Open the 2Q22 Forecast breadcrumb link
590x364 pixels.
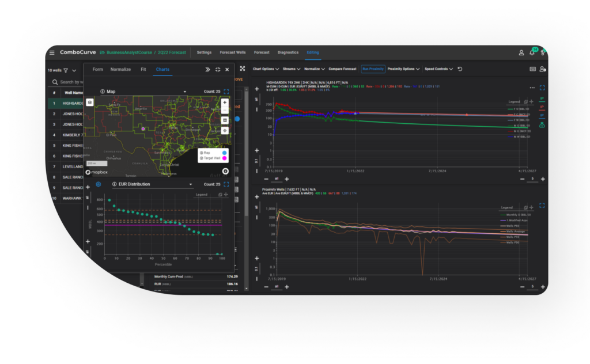[x=172, y=52]
